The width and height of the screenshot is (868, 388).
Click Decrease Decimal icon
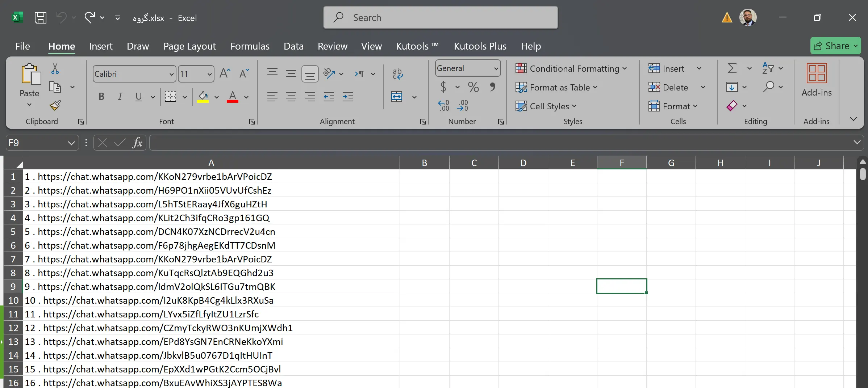pyautogui.click(x=463, y=105)
